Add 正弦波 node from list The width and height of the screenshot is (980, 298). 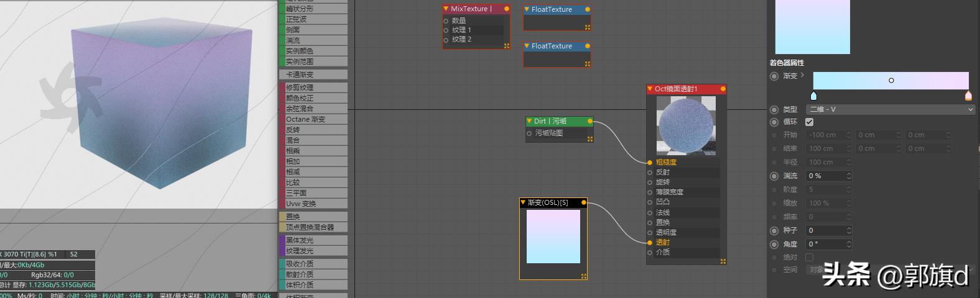coord(314,19)
